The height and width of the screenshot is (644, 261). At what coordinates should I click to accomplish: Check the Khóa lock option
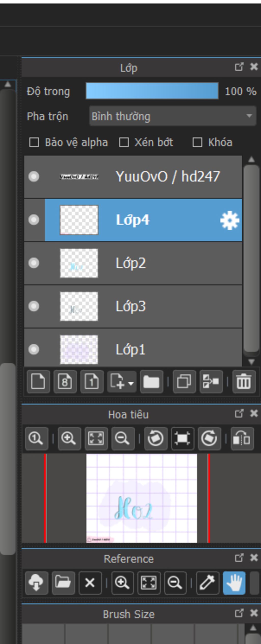[197, 142]
